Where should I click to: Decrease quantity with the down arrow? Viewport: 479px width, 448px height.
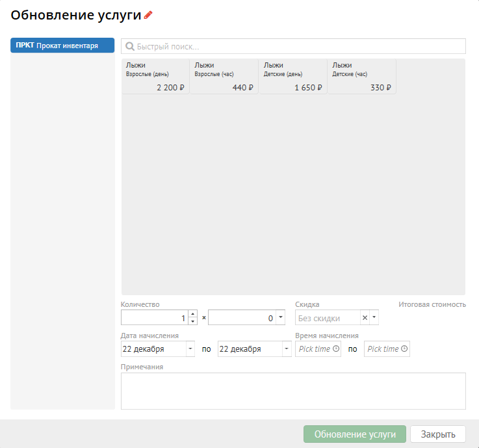[192, 321]
